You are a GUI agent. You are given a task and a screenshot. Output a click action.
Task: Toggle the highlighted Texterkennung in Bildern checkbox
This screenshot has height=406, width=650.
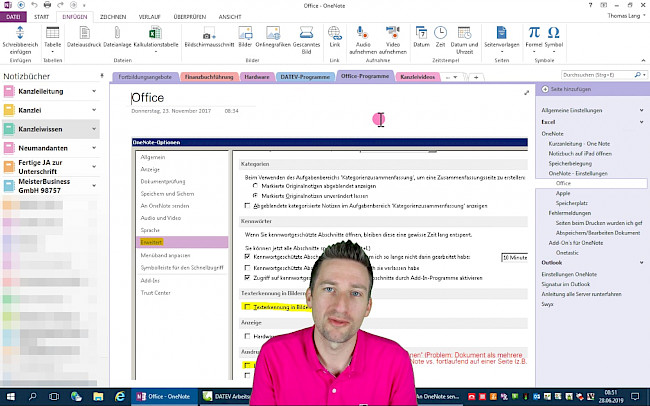[247, 306]
